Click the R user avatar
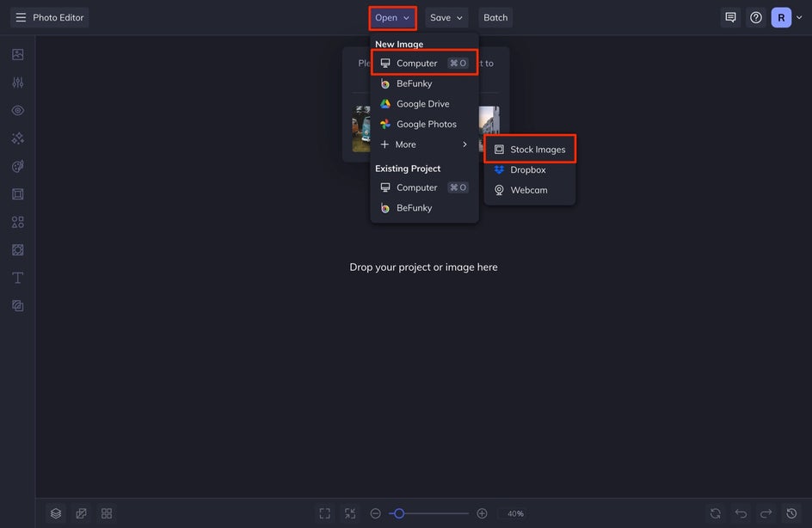The width and height of the screenshot is (812, 528). click(x=781, y=17)
